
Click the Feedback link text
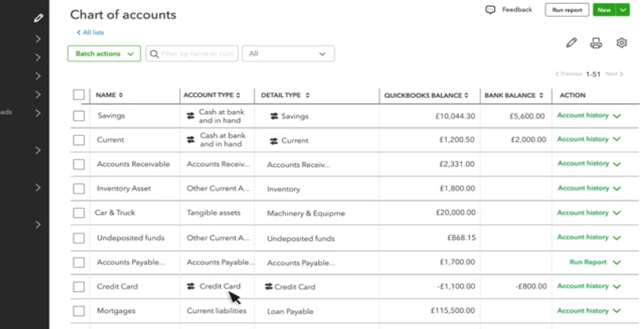coord(517,10)
